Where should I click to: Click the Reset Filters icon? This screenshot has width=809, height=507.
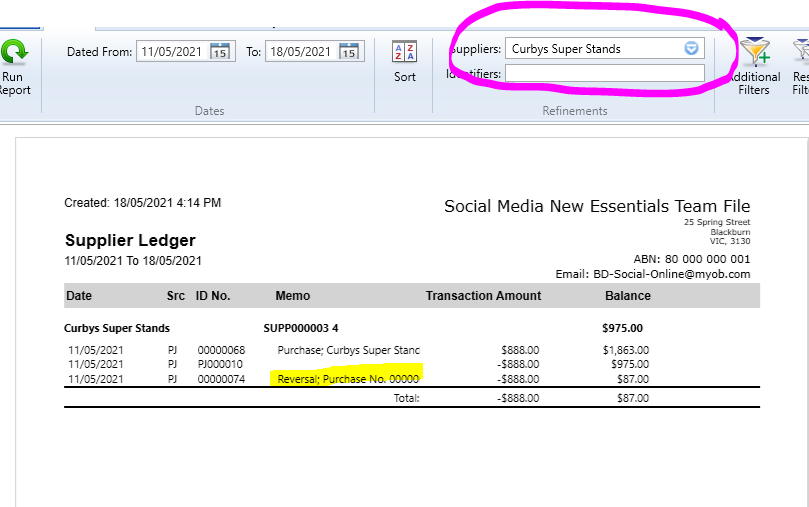(801, 52)
